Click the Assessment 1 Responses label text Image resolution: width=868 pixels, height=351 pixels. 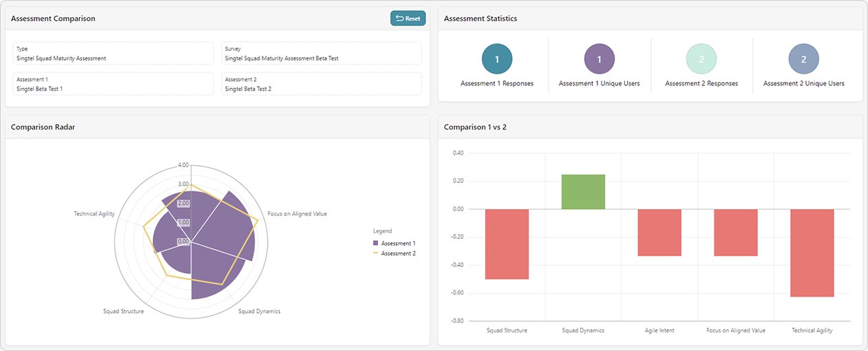click(497, 83)
